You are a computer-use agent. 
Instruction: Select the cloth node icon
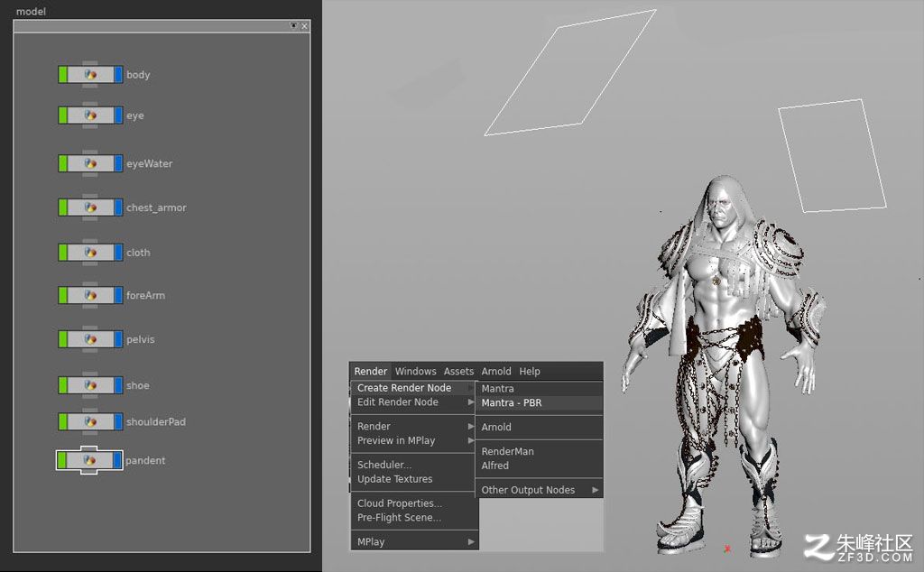pyautogui.click(x=90, y=252)
